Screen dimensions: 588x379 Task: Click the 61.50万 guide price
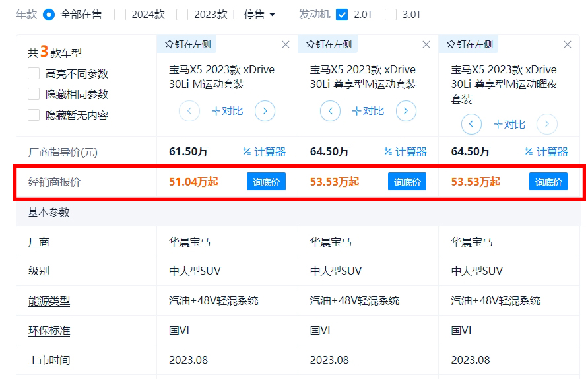[188, 152]
